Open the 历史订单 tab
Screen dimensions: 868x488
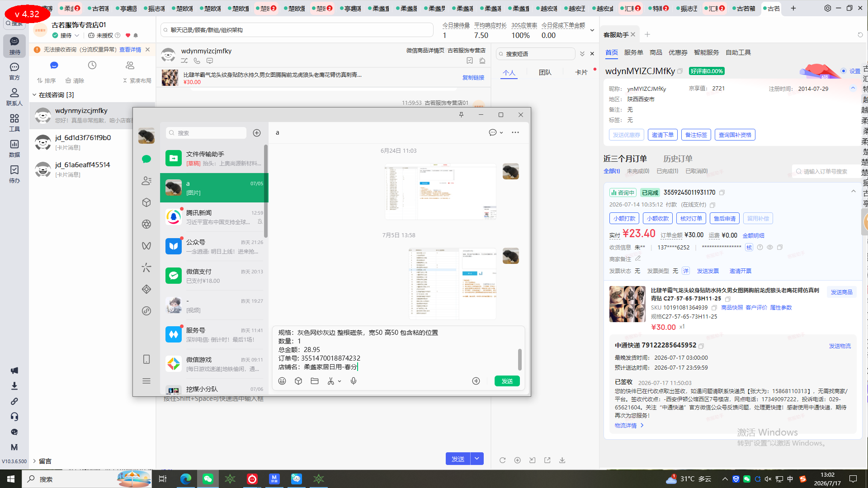click(x=678, y=159)
